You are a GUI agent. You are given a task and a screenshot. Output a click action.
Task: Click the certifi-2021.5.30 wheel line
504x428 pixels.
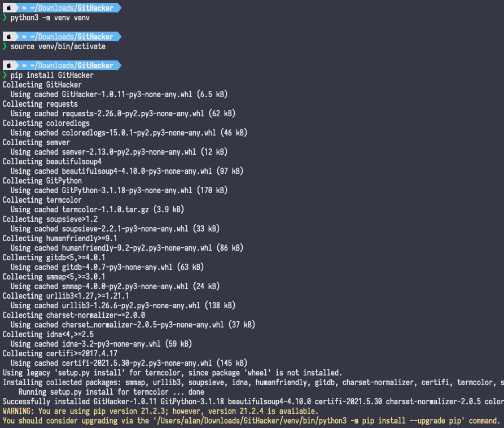pos(129,364)
